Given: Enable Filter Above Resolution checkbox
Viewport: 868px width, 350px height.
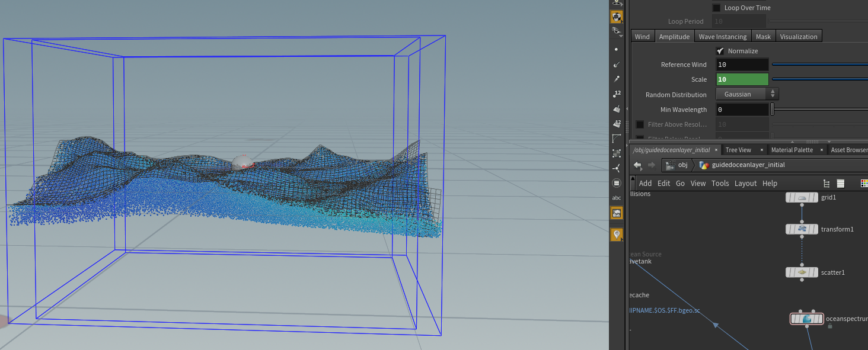Looking at the screenshot, I should (x=640, y=124).
